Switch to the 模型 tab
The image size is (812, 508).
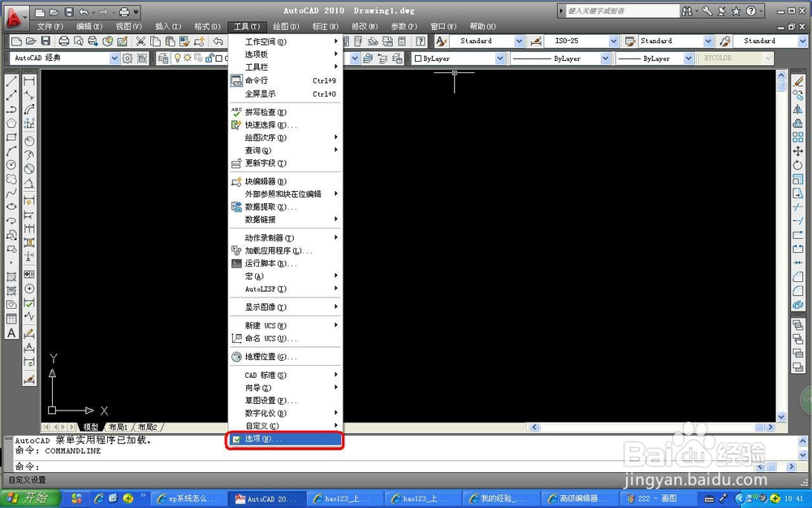coord(91,428)
